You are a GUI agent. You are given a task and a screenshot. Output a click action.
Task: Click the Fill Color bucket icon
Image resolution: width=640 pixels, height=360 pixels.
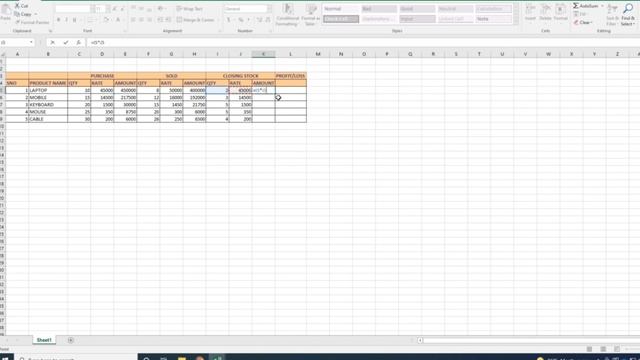106,20
